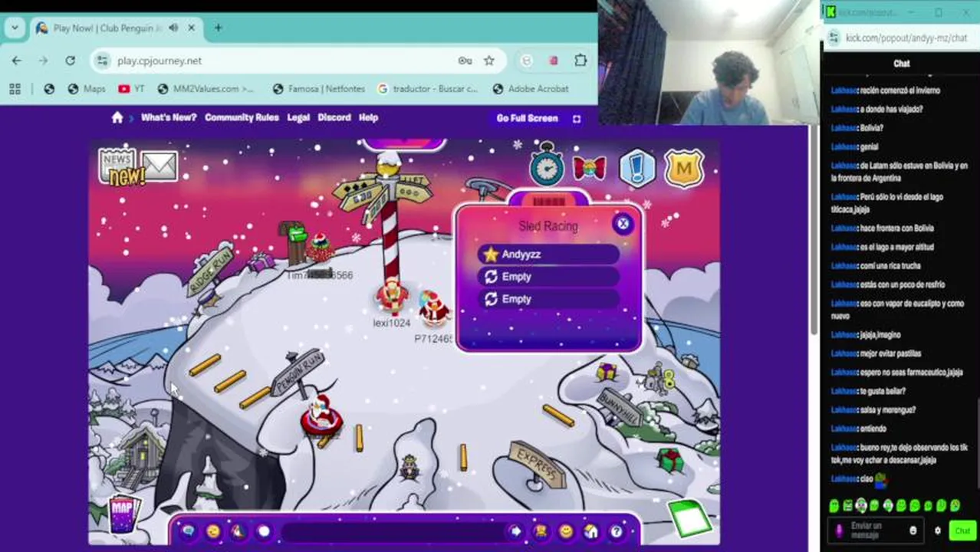The height and width of the screenshot is (552, 980).
Task: Click the pink extension icon in toolbar
Action: [553, 61]
